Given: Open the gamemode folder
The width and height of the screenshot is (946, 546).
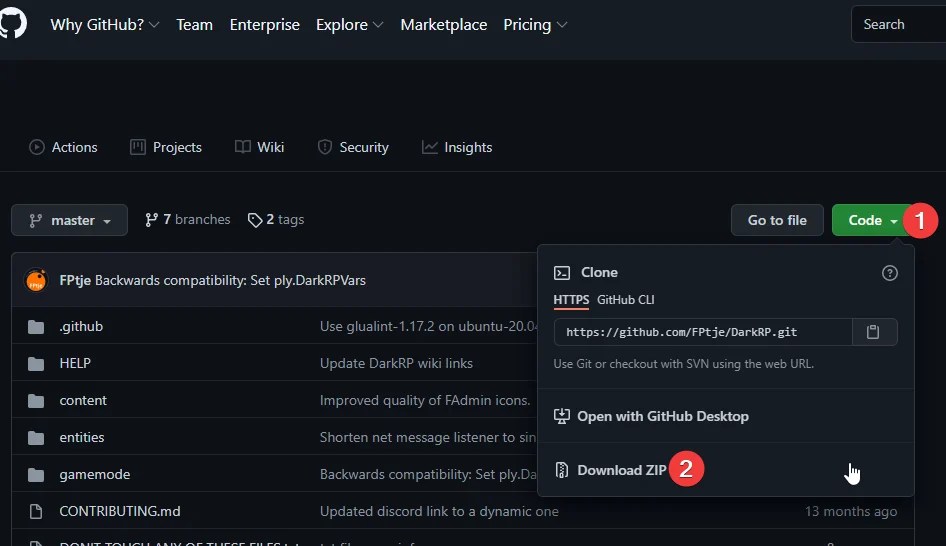Looking at the screenshot, I should pos(95,474).
